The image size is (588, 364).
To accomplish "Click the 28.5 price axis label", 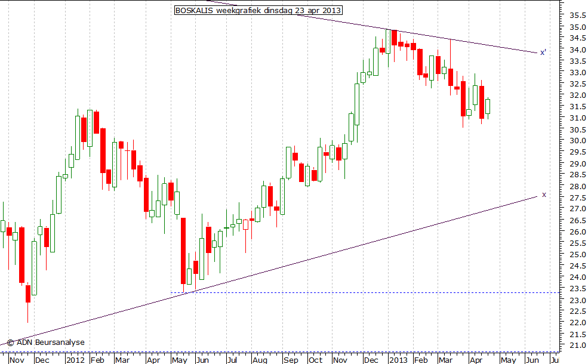I will 577,175.
